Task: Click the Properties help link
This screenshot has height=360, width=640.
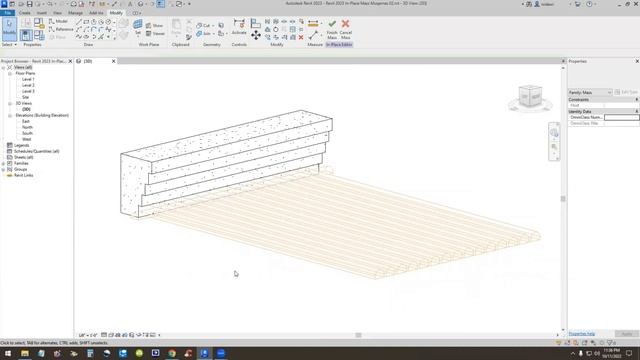Action: 582,334
